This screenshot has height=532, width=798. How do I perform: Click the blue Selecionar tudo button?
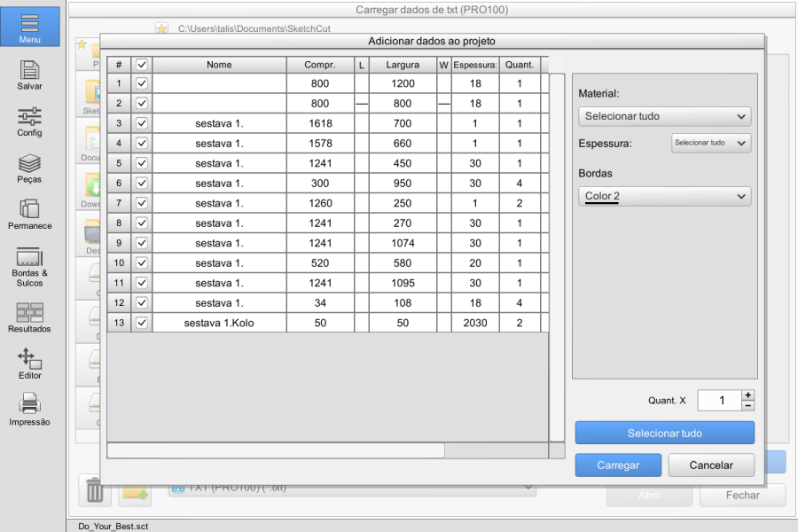665,434
